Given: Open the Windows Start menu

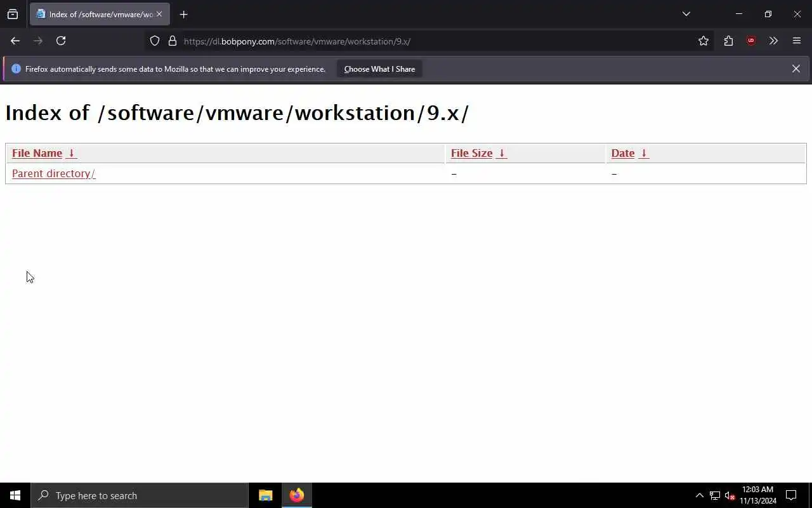Looking at the screenshot, I should click(15, 495).
